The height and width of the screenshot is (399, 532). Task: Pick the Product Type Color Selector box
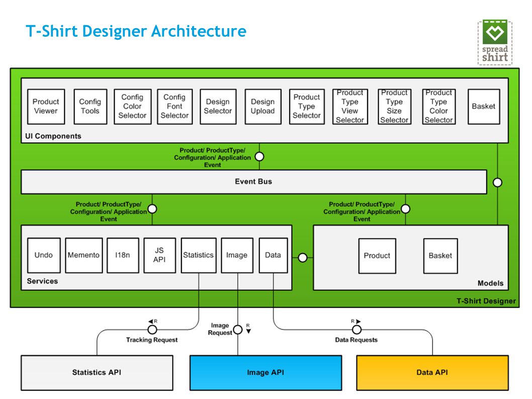tap(438, 106)
